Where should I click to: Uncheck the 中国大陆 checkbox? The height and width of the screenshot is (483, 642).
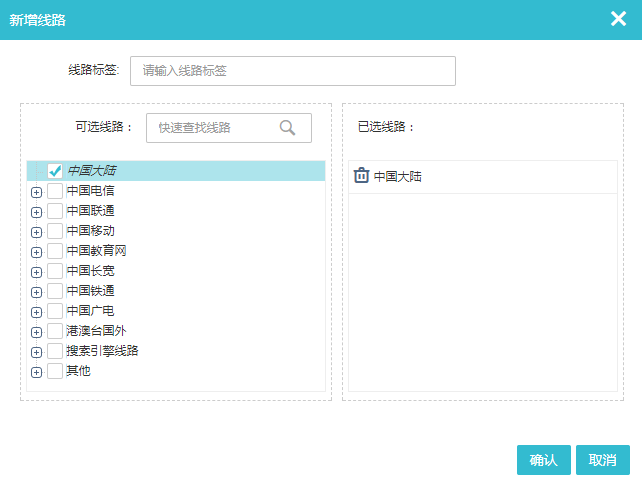(x=55, y=171)
